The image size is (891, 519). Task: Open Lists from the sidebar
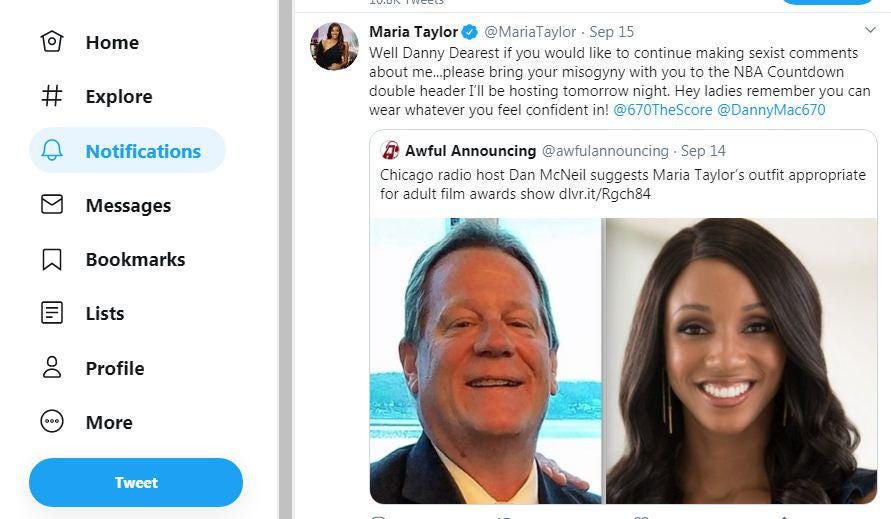point(104,313)
